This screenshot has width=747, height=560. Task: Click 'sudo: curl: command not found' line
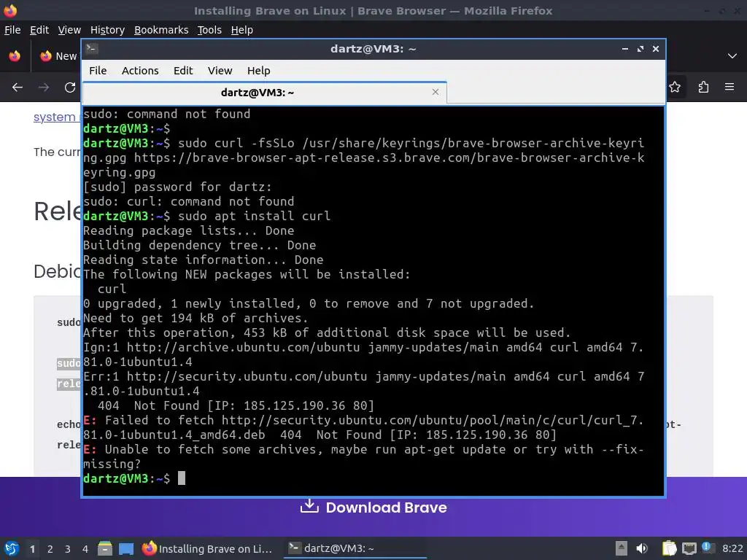click(189, 201)
